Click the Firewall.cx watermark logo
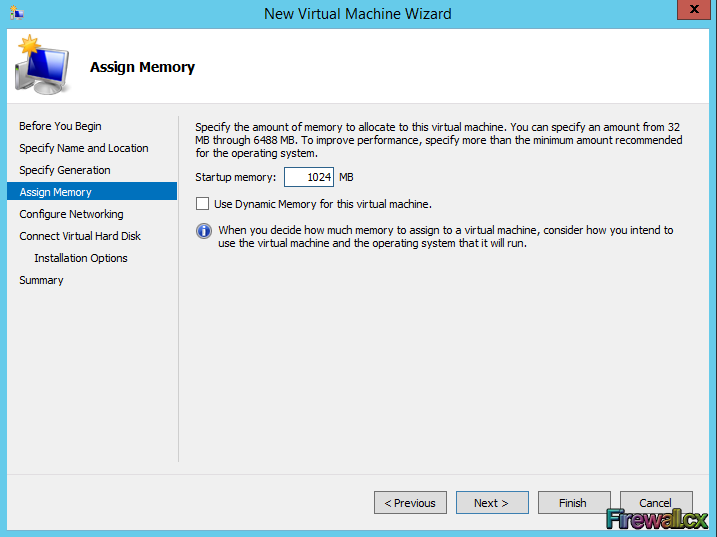The height and width of the screenshot is (537, 717). coord(657,519)
